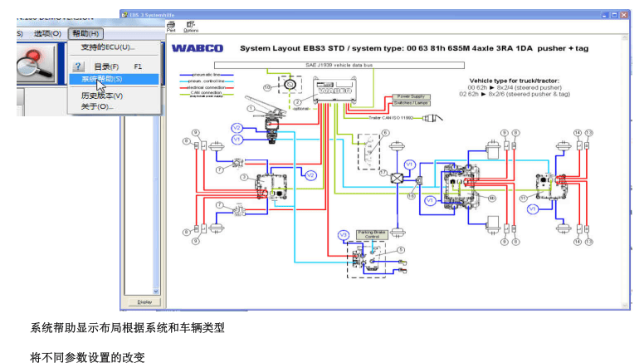This screenshot has height=363, width=644.
Task: Click the help page scrollbar up arrow
Action: click(625, 38)
